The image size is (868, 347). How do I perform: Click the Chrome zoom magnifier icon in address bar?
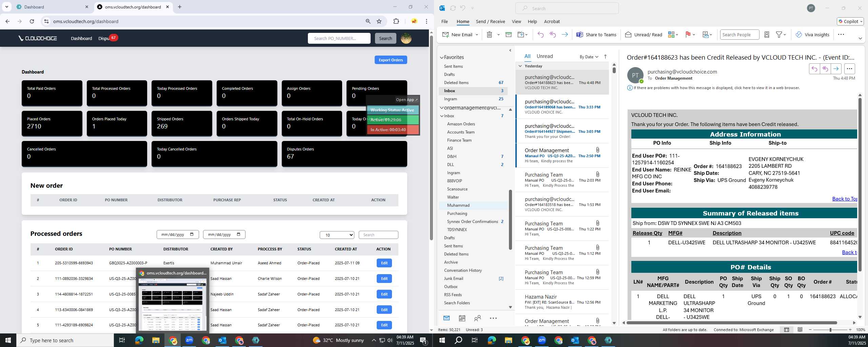pos(368,21)
